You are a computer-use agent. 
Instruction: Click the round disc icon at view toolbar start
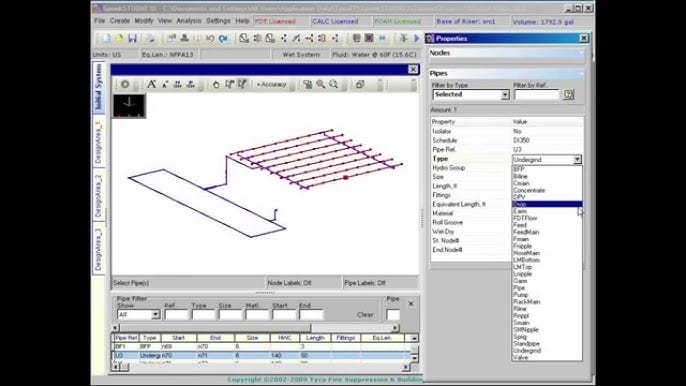click(125, 84)
